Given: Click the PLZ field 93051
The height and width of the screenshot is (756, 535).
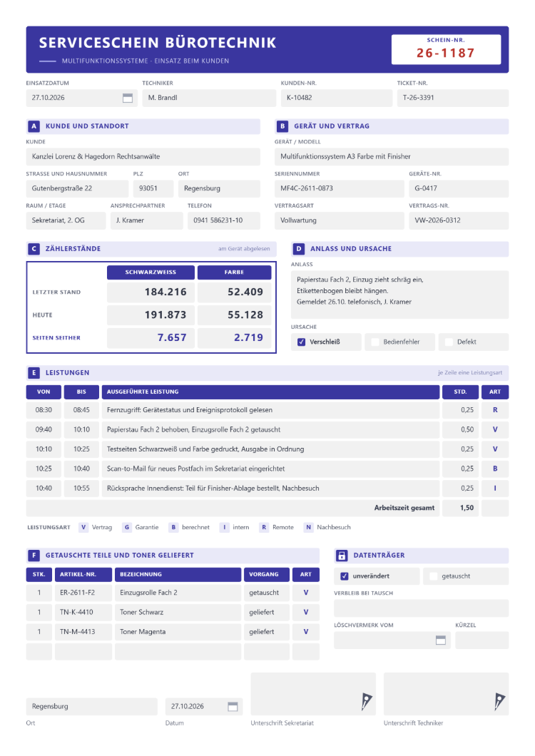Looking at the screenshot, I should (153, 188).
